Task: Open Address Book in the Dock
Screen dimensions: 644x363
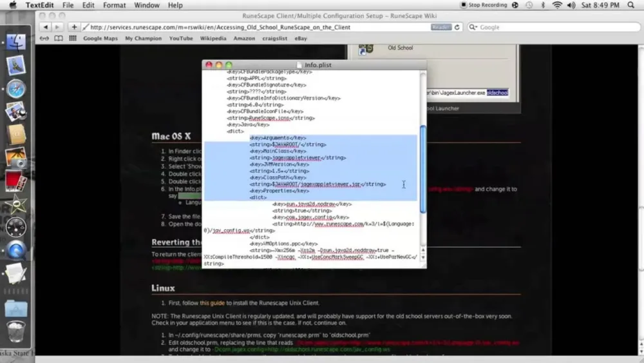Action: [15, 135]
